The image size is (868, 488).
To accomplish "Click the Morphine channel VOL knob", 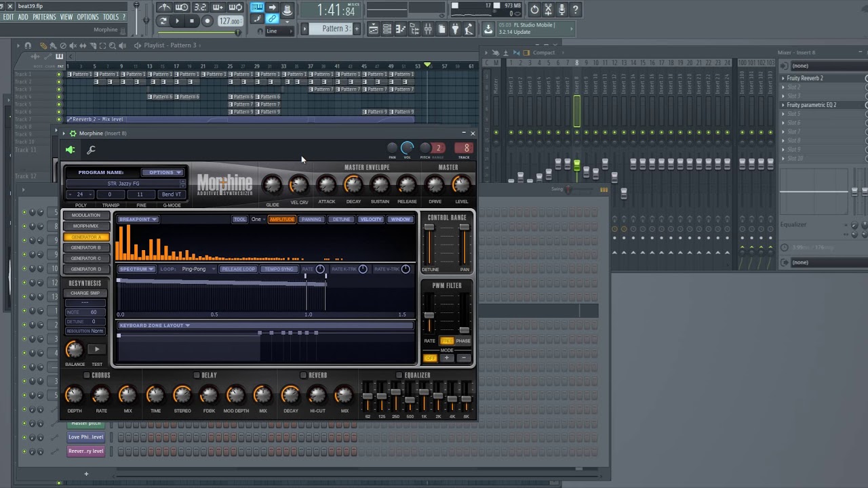I will [x=408, y=148].
